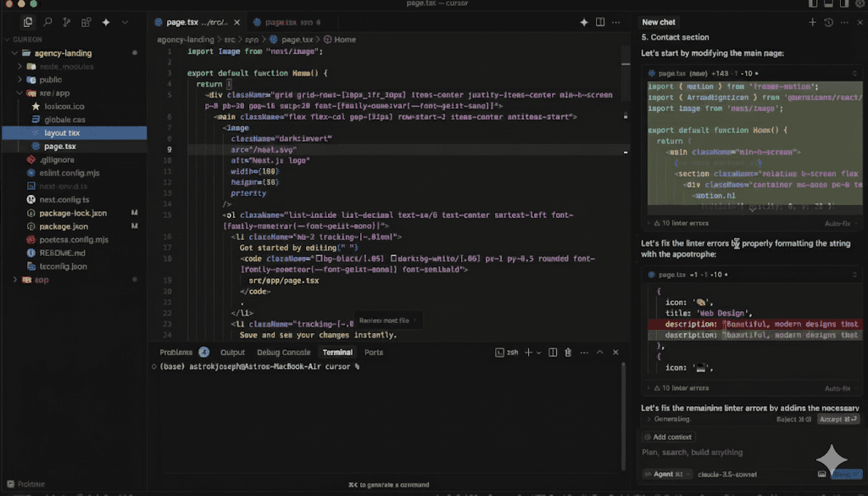Click the New chat tab
Image resolution: width=868 pixels, height=496 pixels.
pyautogui.click(x=658, y=22)
